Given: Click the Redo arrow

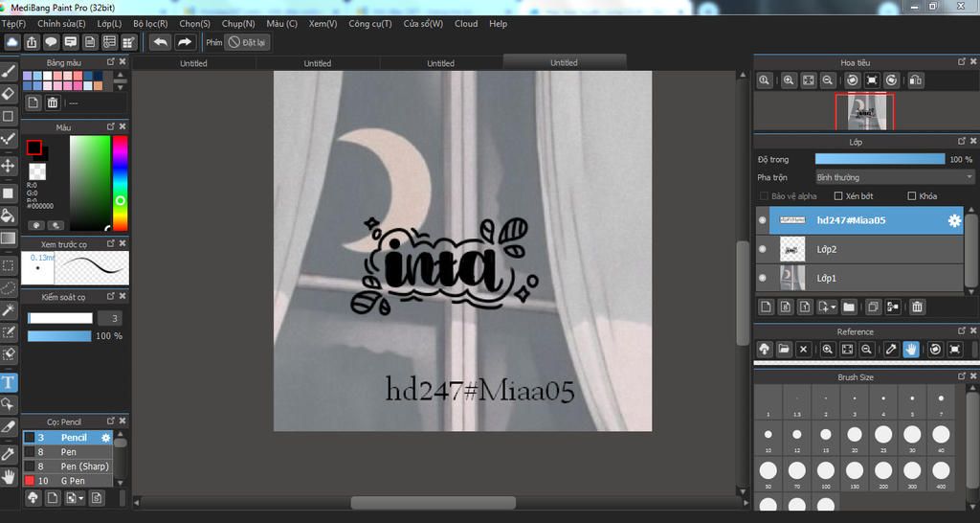Looking at the screenshot, I should 185,42.
